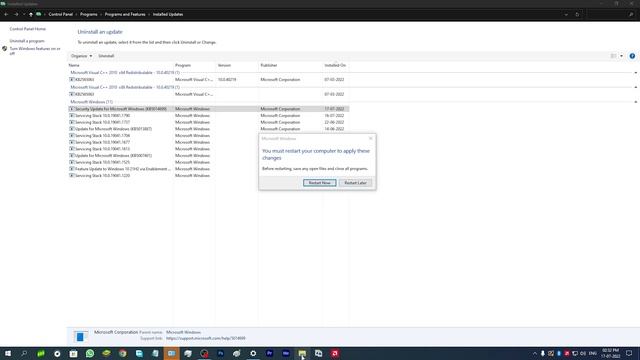Image resolution: width=640 pixels, height=360 pixels.
Task: Select the update with version 10.0.40219
Action: pyautogui.click(x=209, y=80)
